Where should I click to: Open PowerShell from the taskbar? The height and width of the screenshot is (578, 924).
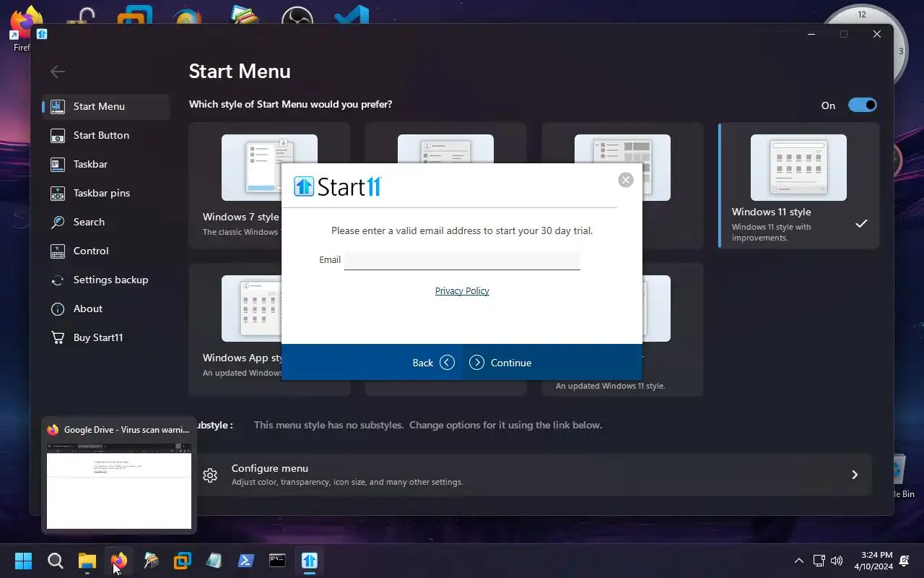pyautogui.click(x=246, y=561)
